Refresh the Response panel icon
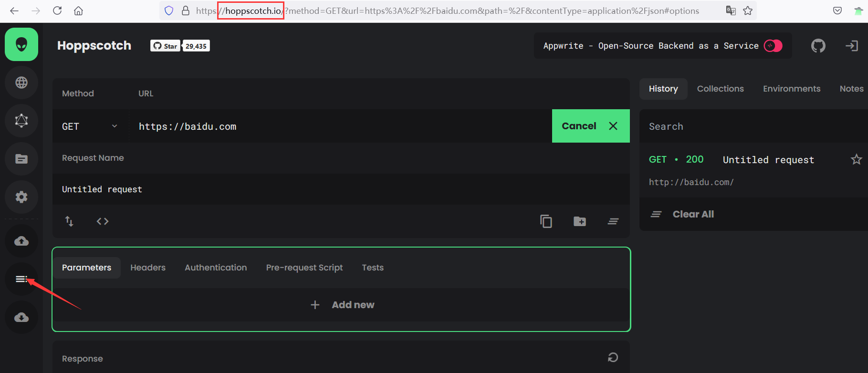This screenshot has width=868, height=373. 613,357
